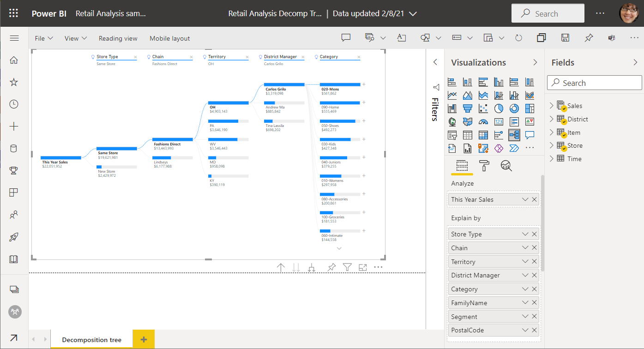Remove Chain from Explain by

tap(534, 248)
